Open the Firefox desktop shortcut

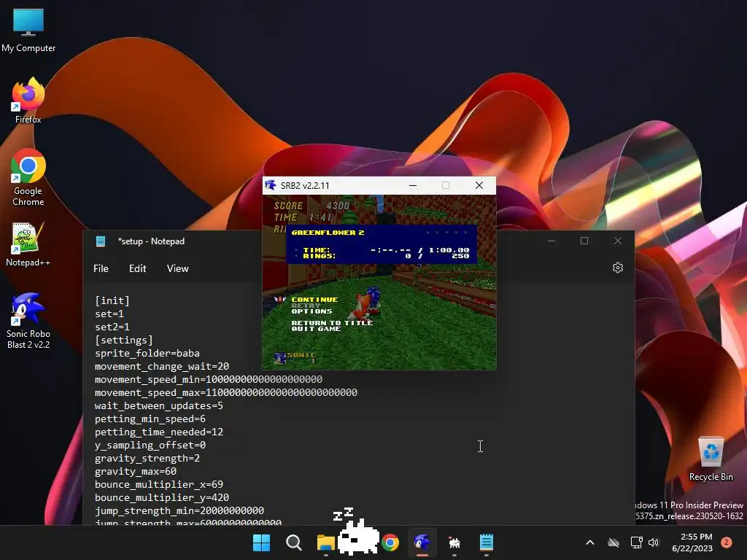tap(28, 101)
